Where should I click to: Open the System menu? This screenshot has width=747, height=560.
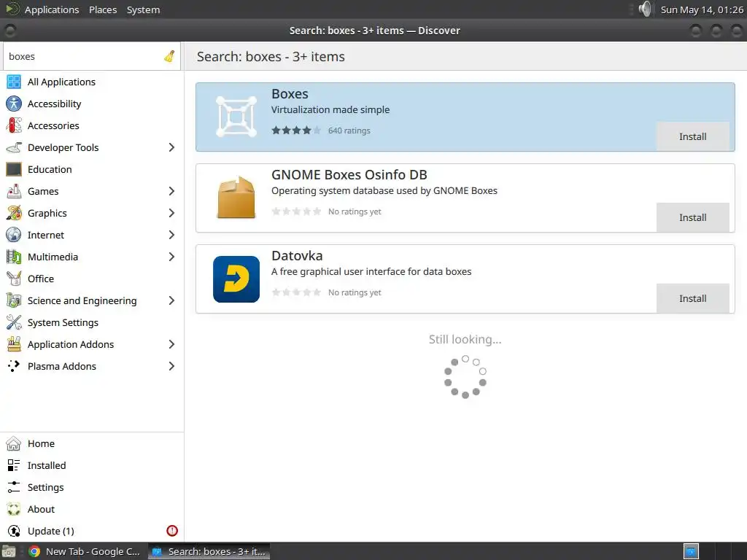pos(144,9)
